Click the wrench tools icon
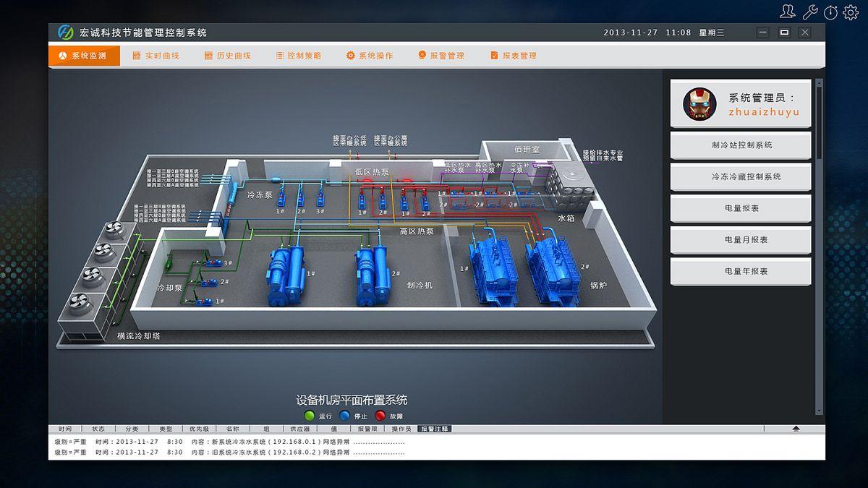The image size is (868, 488). pyautogui.click(x=810, y=12)
